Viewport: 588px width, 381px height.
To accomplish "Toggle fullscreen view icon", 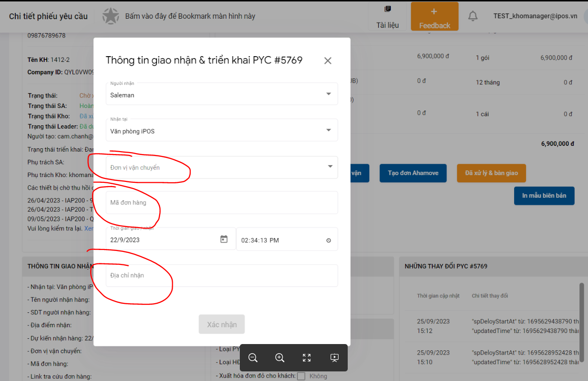I will coord(307,357).
